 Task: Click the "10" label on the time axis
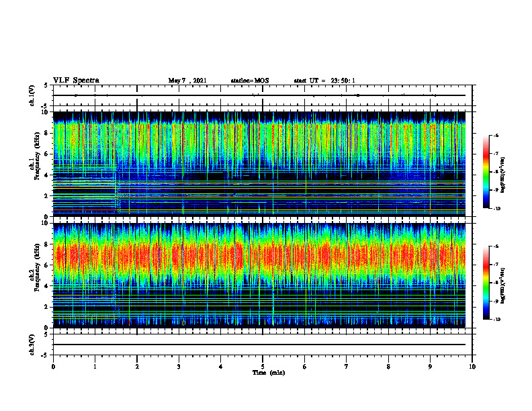[x=472, y=367]
